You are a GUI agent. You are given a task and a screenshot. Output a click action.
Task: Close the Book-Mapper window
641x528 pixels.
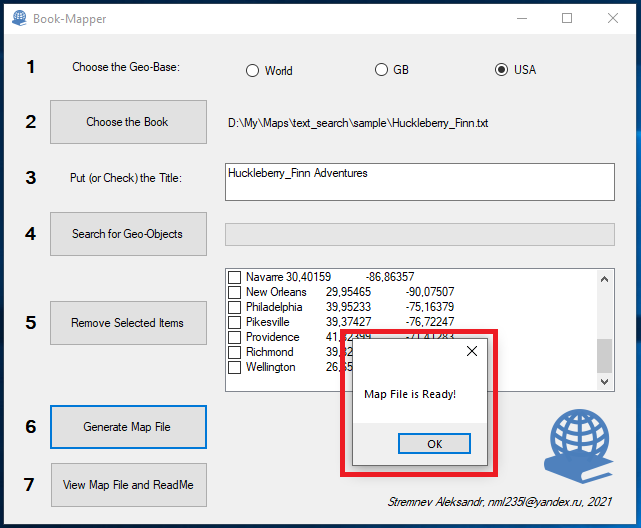613,18
